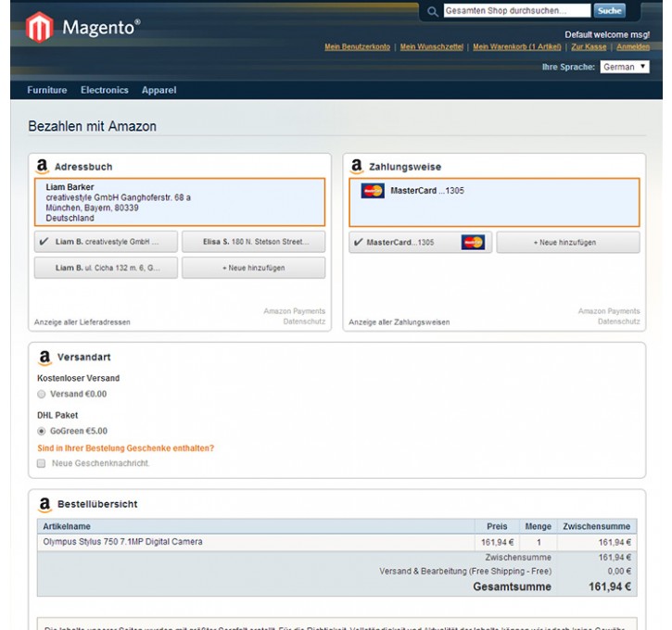Click the Amazon logo beside Bestellübersicht
Image resolution: width=672 pixels, height=630 pixels.
coord(44,505)
